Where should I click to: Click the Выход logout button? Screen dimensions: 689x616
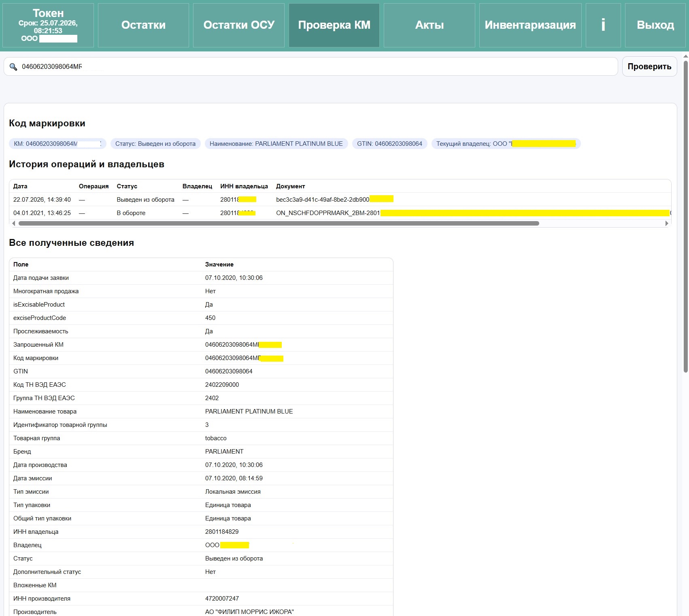655,25
